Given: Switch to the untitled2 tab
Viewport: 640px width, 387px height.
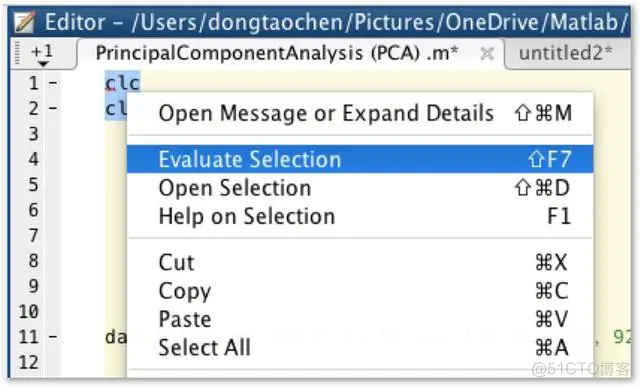Looking at the screenshot, I should 566,53.
